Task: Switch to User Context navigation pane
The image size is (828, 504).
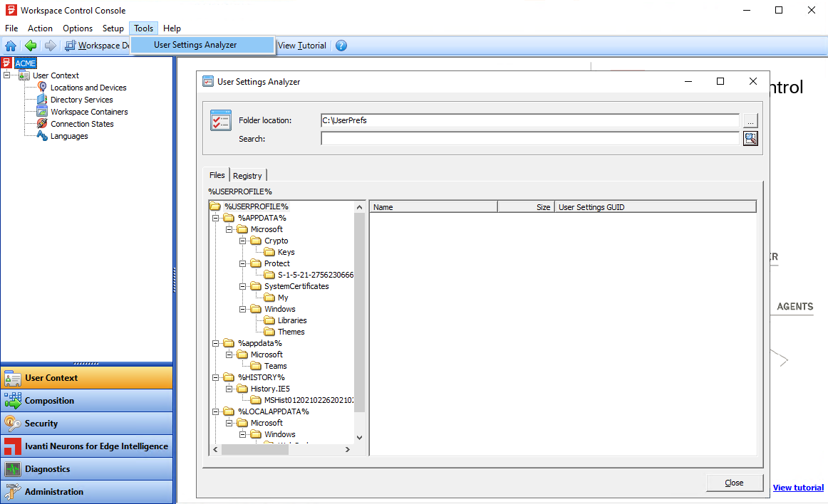Action: point(87,378)
